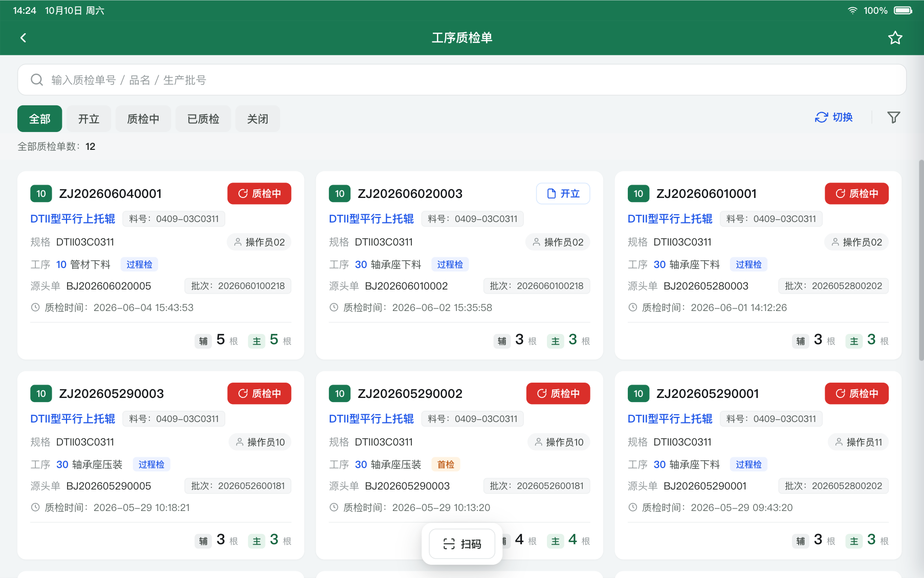Tap the search magnifier icon

36,80
